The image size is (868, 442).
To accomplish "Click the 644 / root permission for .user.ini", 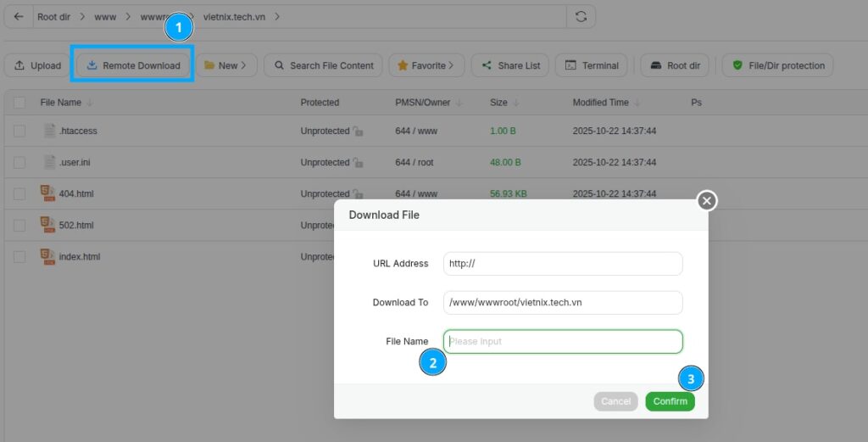I will (x=414, y=162).
